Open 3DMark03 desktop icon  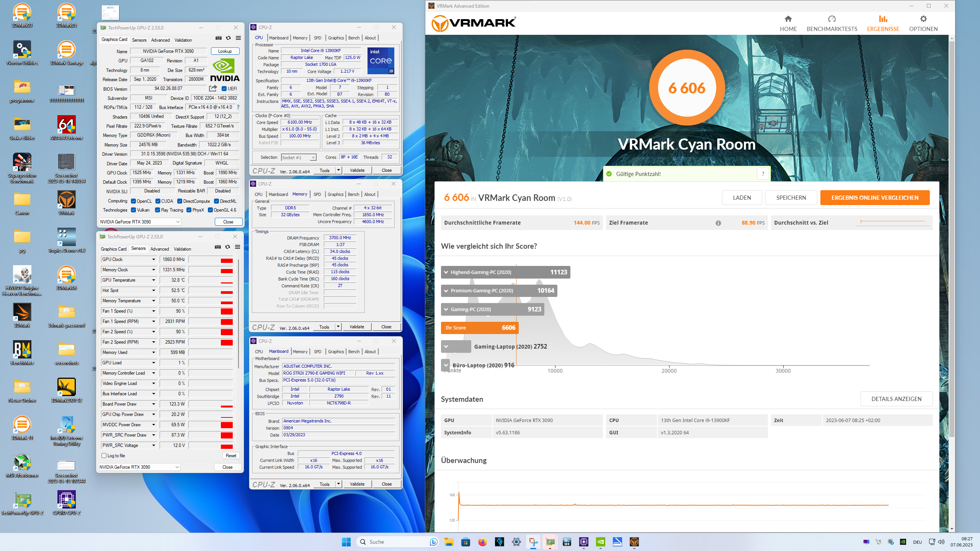(x=22, y=15)
